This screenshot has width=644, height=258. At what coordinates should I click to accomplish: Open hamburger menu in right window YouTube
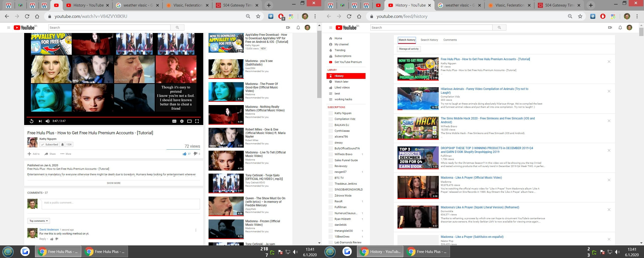331,27
